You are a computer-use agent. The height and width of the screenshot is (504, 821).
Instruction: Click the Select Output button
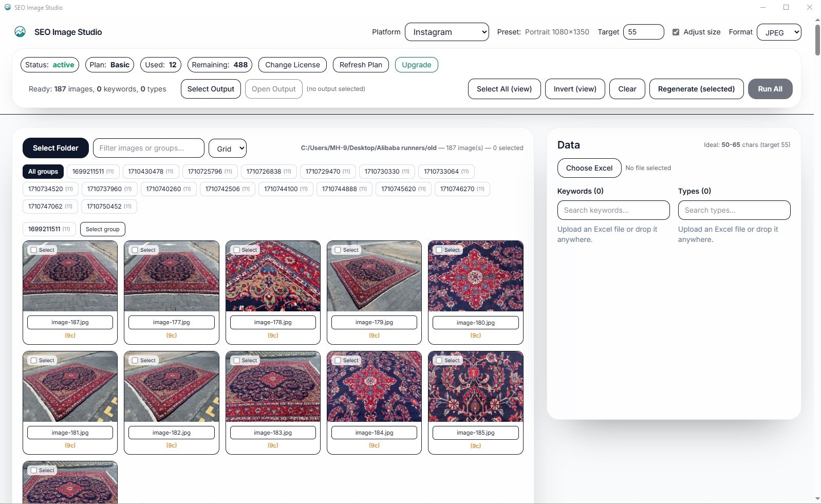click(x=211, y=89)
